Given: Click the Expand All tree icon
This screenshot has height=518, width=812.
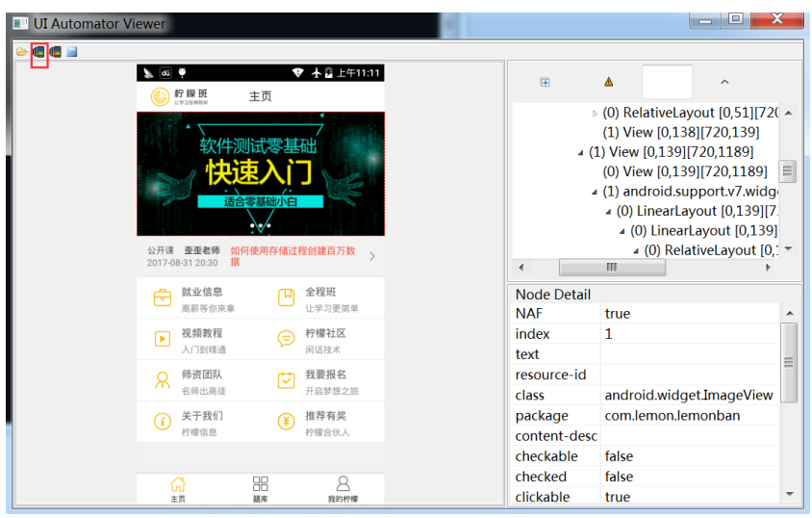Looking at the screenshot, I should (x=545, y=82).
